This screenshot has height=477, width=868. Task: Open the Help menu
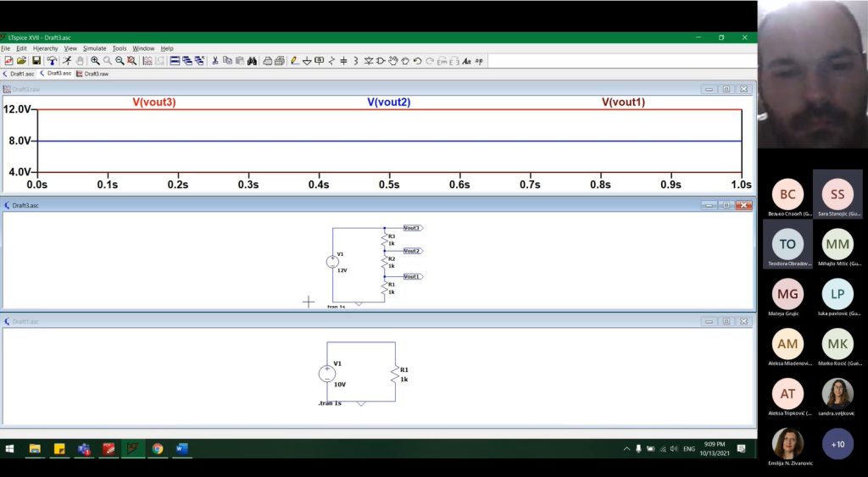click(167, 48)
